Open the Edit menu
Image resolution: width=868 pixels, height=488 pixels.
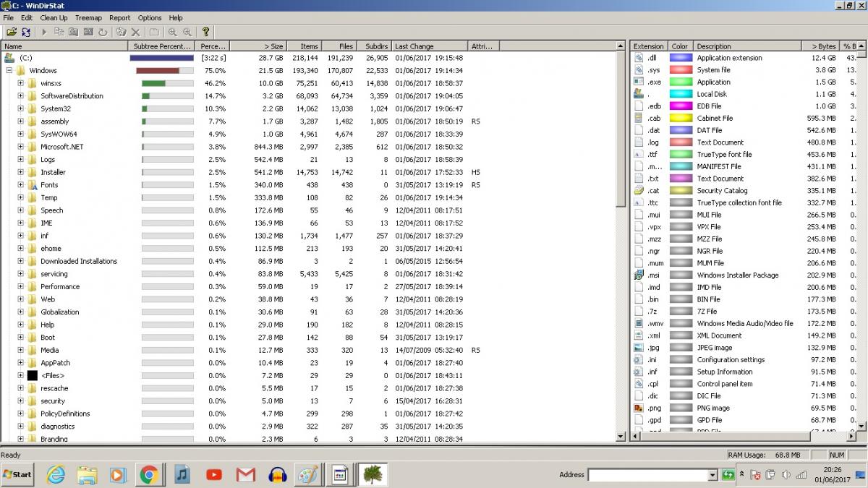[27, 17]
